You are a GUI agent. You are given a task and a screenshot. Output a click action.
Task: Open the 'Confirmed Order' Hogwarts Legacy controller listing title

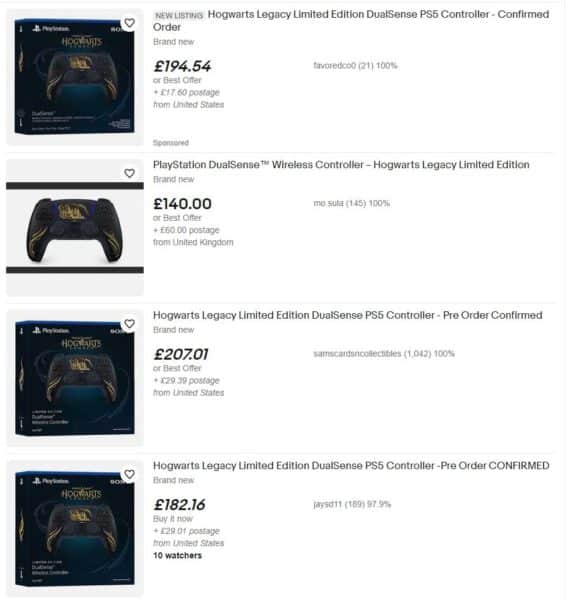pos(351,21)
